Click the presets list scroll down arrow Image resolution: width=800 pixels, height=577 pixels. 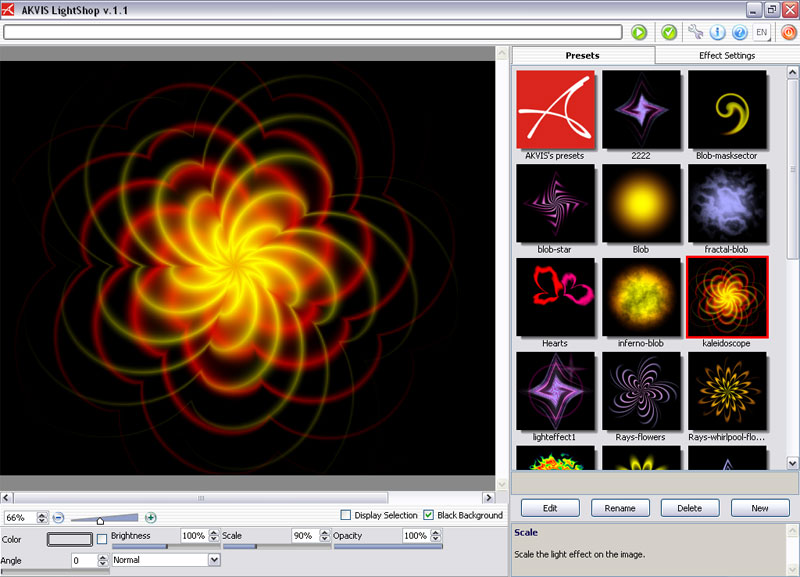coord(792,463)
